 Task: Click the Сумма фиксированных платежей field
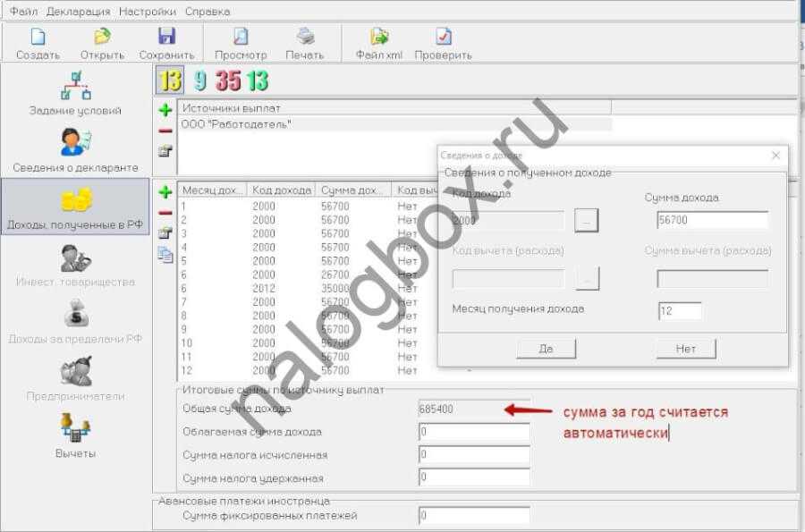pyautogui.click(x=474, y=516)
